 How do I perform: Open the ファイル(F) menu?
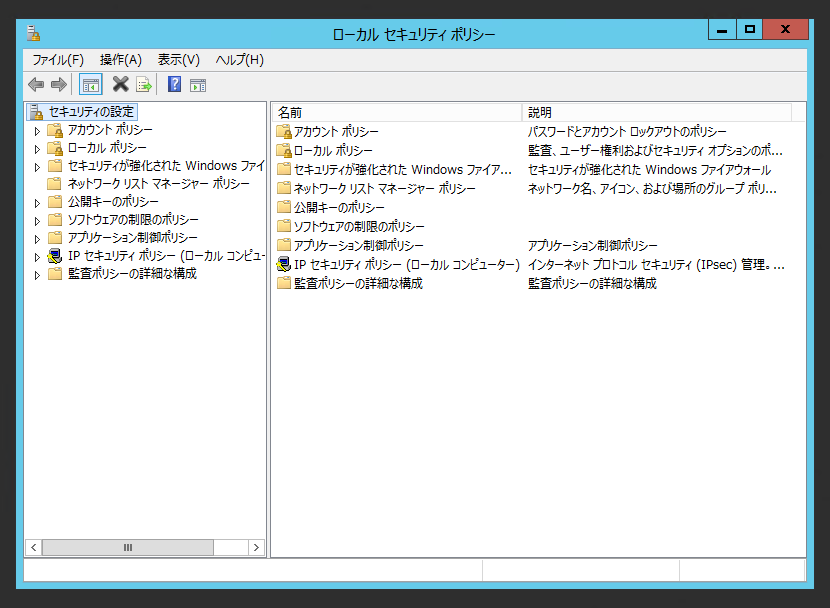coord(58,60)
